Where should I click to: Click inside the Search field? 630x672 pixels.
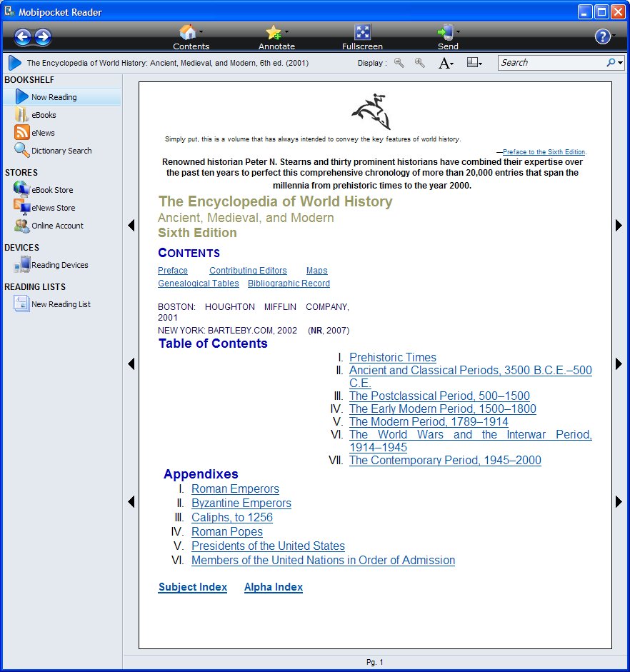pos(552,63)
